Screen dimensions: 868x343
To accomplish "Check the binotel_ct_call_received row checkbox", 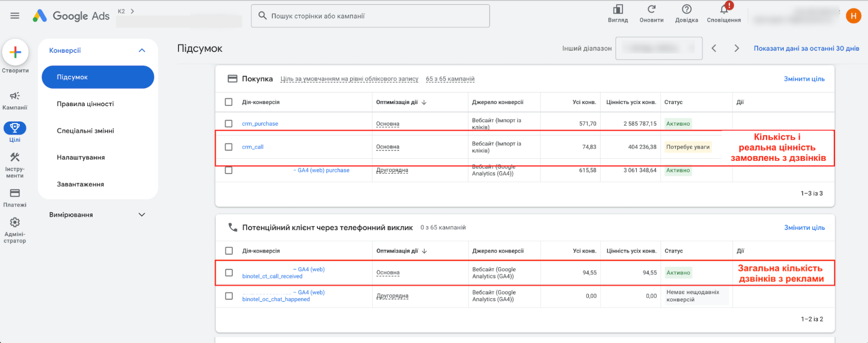I will (x=229, y=273).
